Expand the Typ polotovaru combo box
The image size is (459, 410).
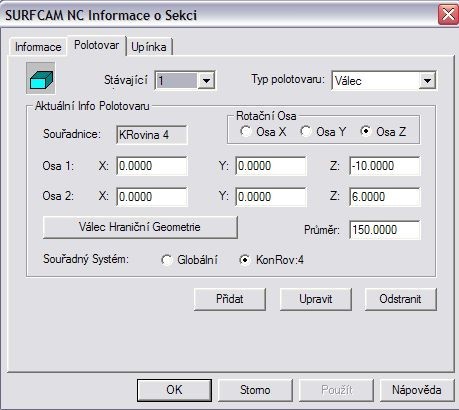click(427, 81)
